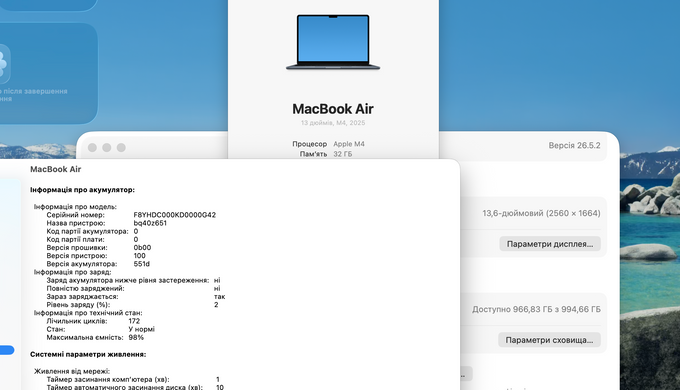Click the large MacBook Air title in About window
680x390 pixels.
tap(333, 108)
